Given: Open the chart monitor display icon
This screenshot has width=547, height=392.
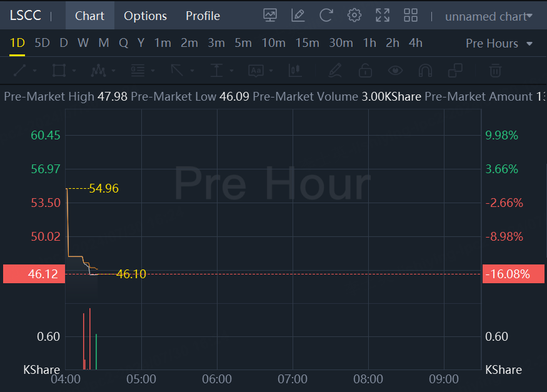Looking at the screenshot, I should 270,16.
